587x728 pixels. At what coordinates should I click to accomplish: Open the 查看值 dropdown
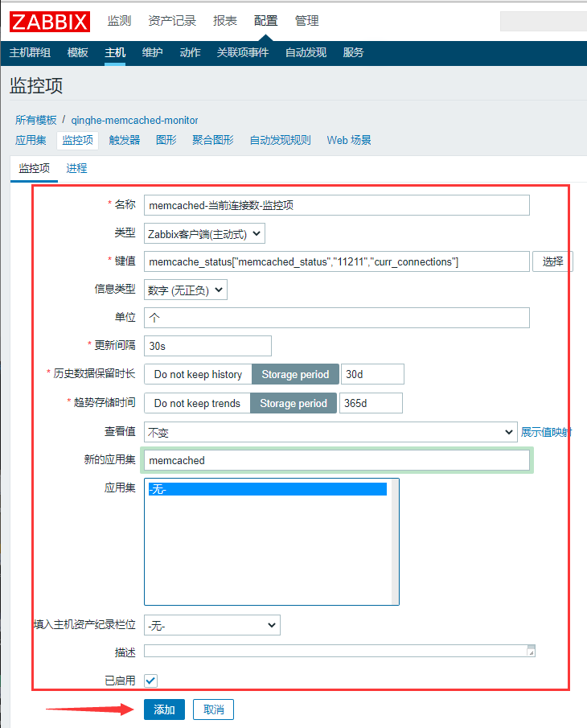tap(330, 432)
